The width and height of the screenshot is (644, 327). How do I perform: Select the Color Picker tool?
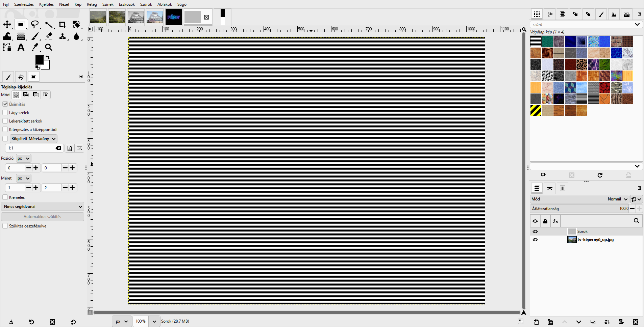[35, 48]
